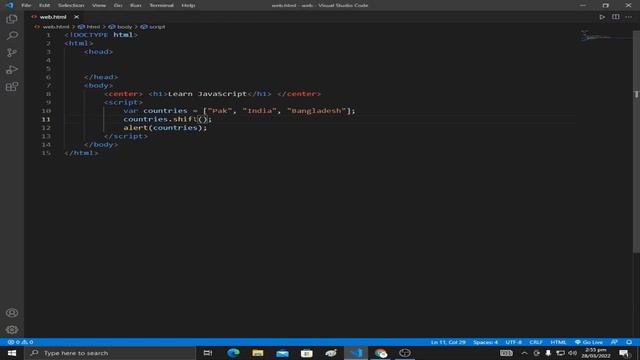
Task: Click the Windows taskbar search box
Action: point(110,353)
